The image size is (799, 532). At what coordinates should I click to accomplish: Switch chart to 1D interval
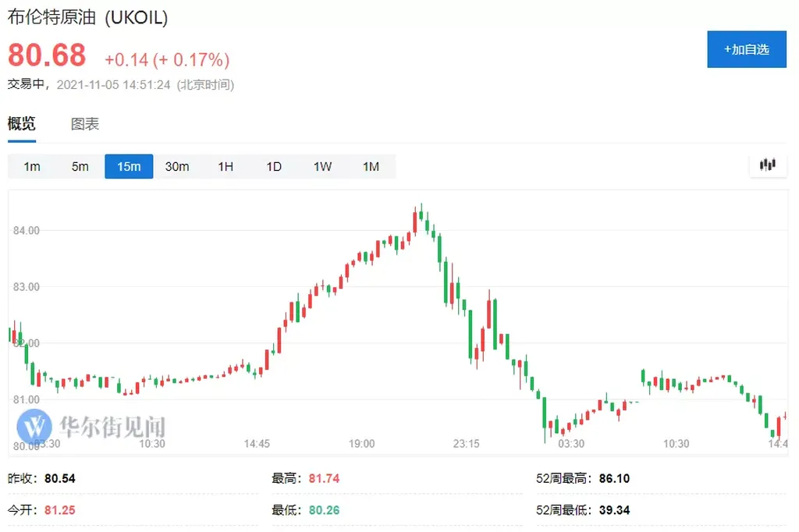tap(274, 167)
